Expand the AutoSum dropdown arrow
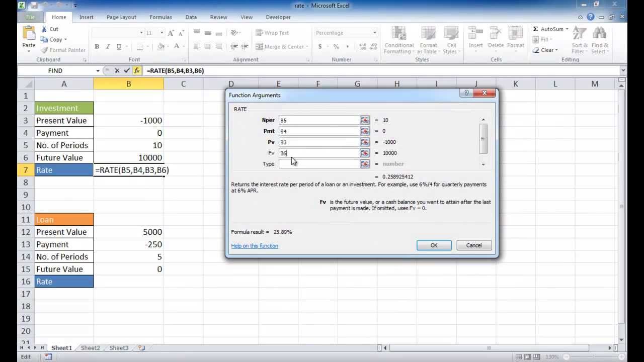This screenshot has width=644, height=362. 567,29
